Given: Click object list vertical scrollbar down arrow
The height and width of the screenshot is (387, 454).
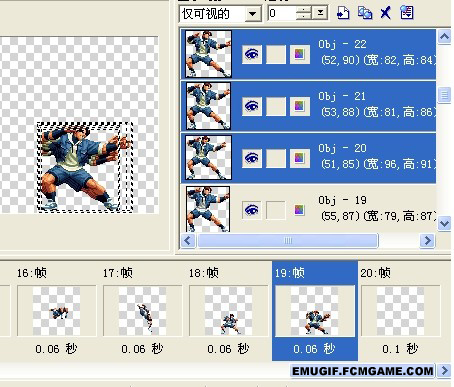Looking at the screenshot, I should pyautogui.click(x=445, y=223).
